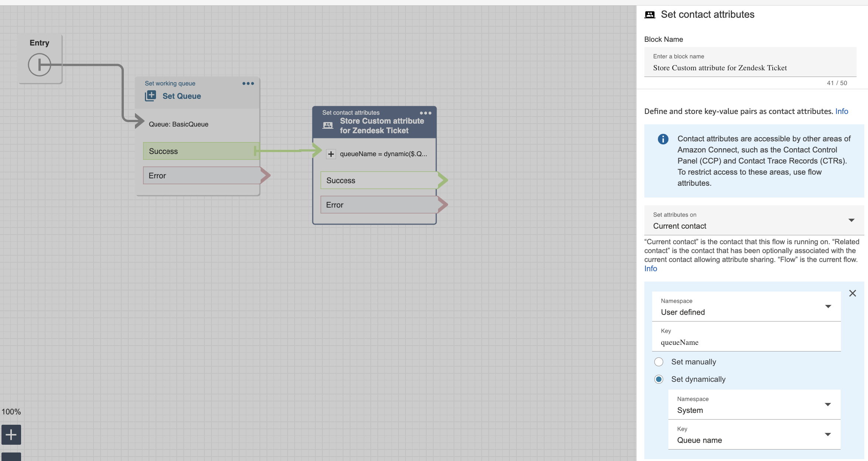Select the Set manually radio button
868x461 pixels.
click(659, 362)
